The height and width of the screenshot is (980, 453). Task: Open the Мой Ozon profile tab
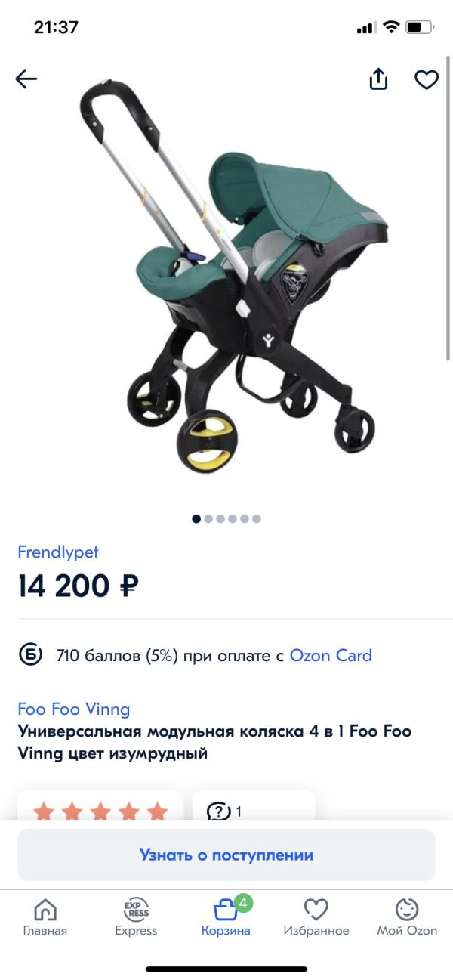pyautogui.click(x=407, y=917)
